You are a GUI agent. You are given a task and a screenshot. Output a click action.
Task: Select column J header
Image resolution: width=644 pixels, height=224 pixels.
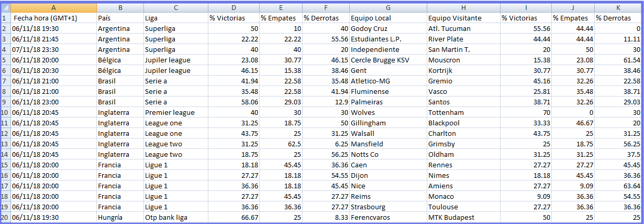click(x=573, y=8)
